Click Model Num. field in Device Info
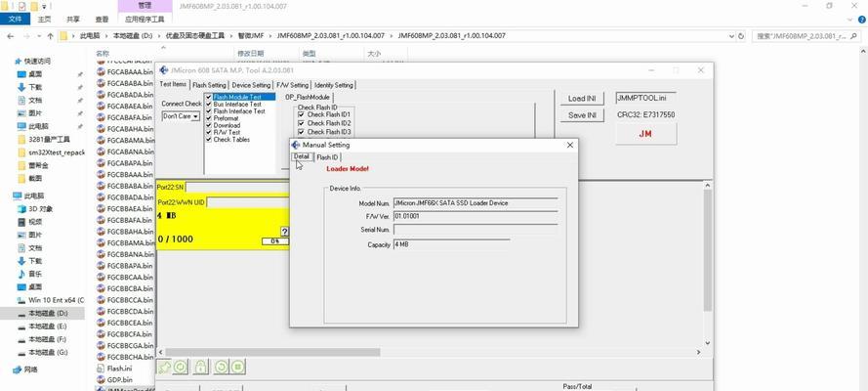The height and width of the screenshot is (391, 868). click(475, 203)
